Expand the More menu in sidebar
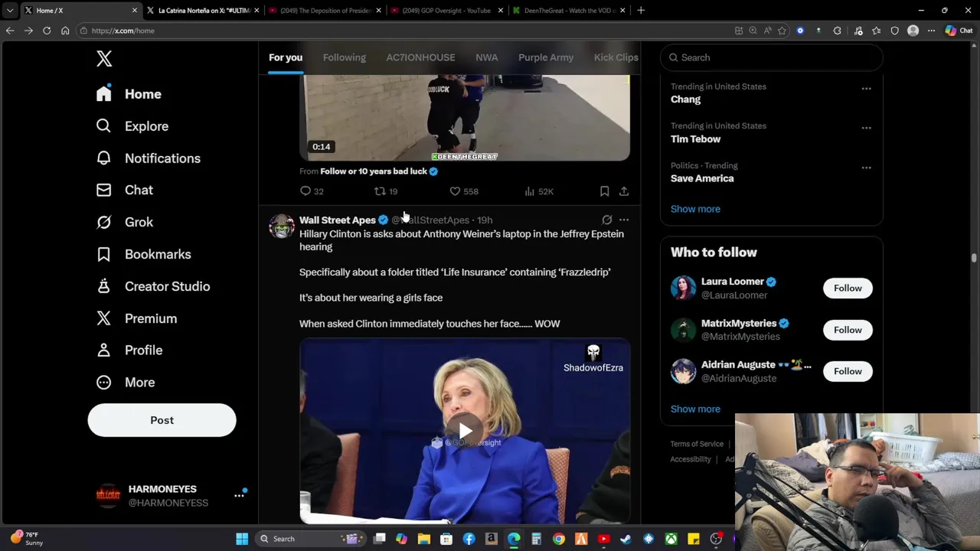The height and width of the screenshot is (551, 980). click(126, 382)
